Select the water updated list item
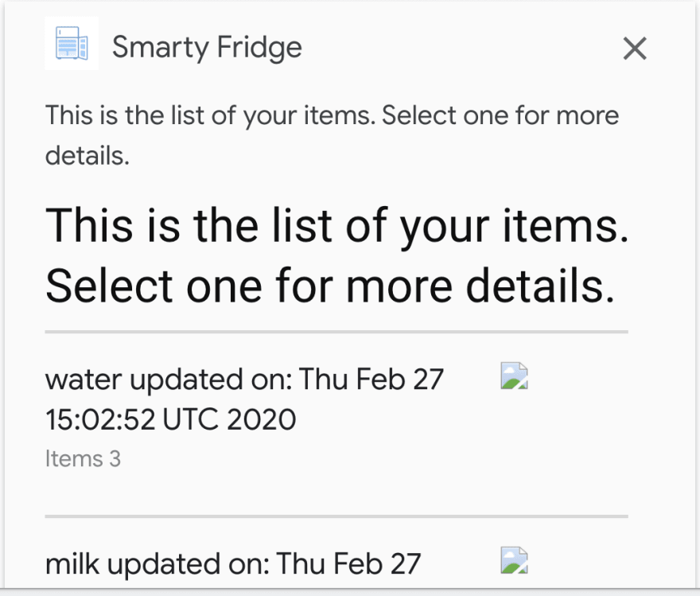Image resolution: width=700 pixels, height=596 pixels. coord(336,424)
